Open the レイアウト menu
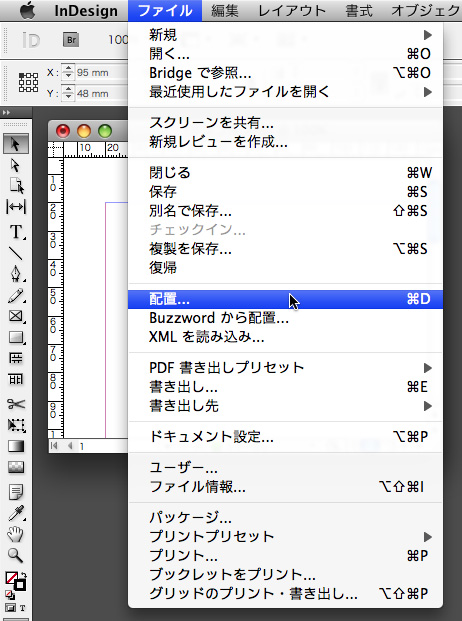462x621 pixels. pos(292,11)
